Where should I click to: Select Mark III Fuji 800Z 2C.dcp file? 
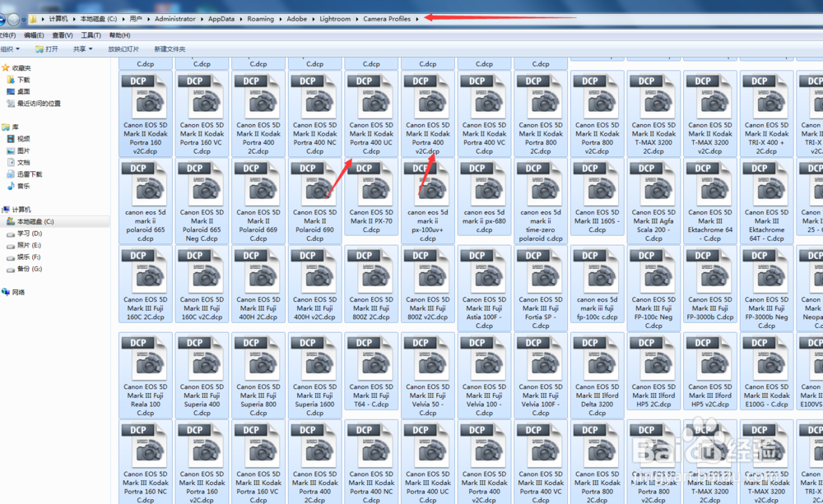tap(371, 284)
